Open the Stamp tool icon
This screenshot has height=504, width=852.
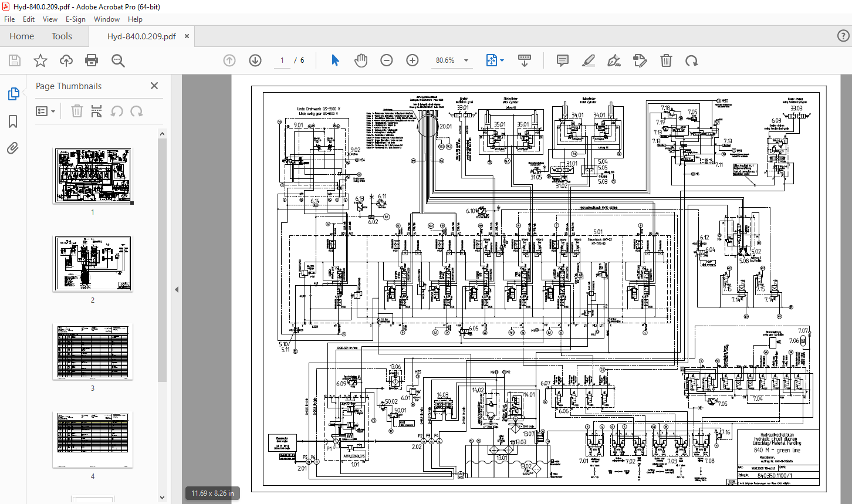click(640, 60)
